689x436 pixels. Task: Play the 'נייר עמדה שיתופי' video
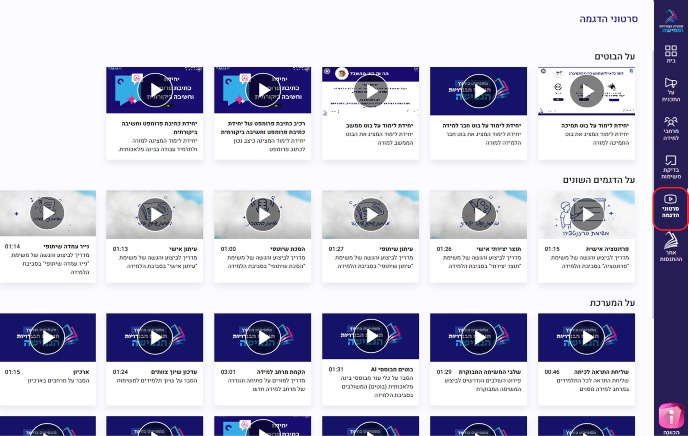47,213
